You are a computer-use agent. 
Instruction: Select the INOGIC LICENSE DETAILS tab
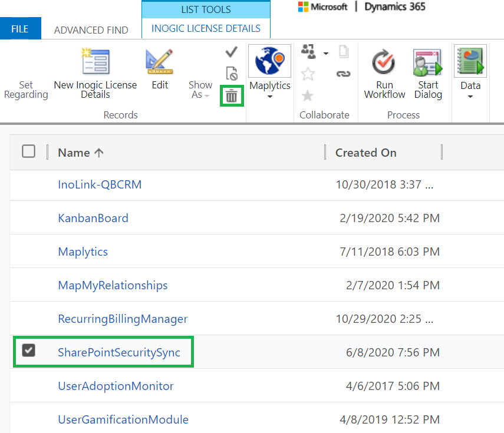click(x=206, y=29)
